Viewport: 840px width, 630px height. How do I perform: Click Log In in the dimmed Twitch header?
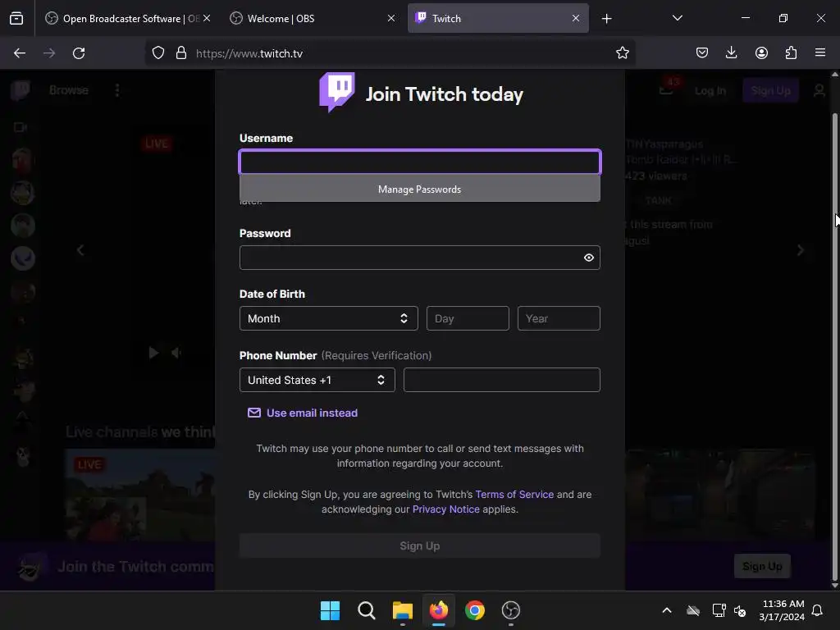pos(710,90)
